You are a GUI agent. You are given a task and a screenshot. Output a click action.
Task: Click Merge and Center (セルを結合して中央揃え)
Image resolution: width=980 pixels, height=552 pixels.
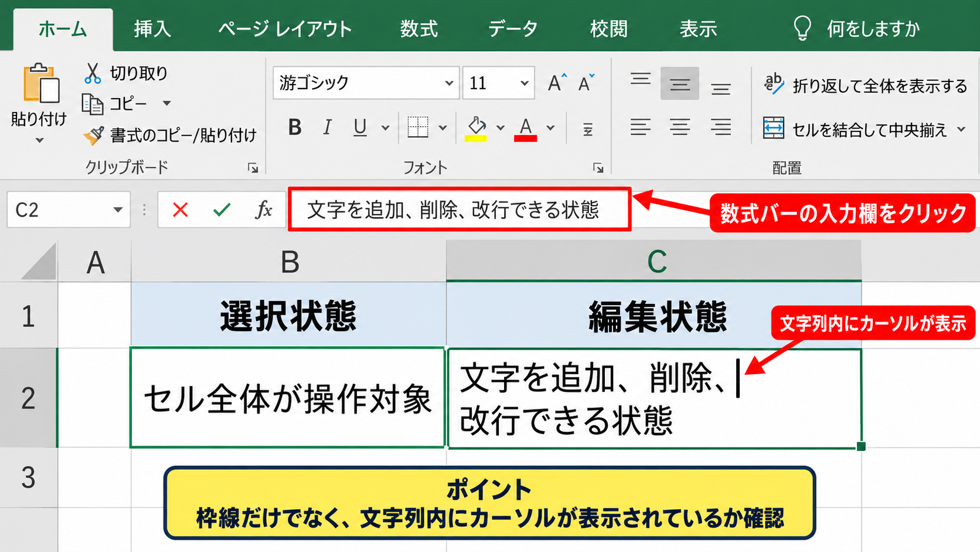[855, 129]
